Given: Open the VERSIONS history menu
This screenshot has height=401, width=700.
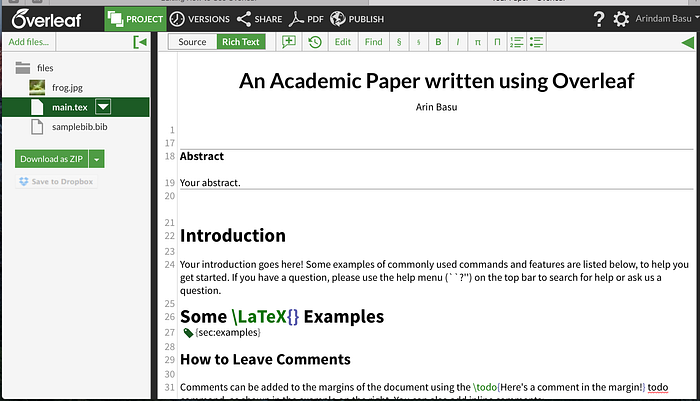Looking at the screenshot, I should click(x=200, y=19).
